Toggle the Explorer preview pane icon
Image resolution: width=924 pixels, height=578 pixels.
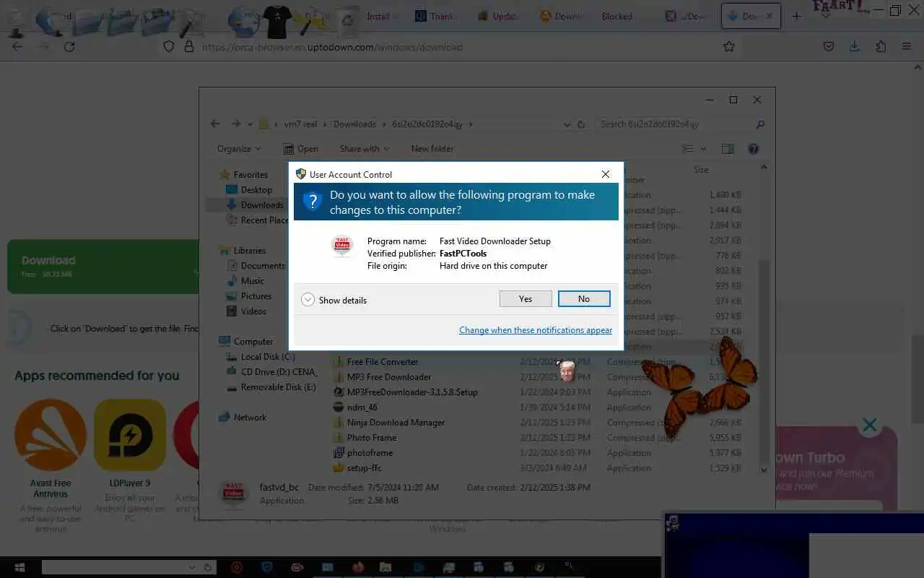click(x=728, y=149)
